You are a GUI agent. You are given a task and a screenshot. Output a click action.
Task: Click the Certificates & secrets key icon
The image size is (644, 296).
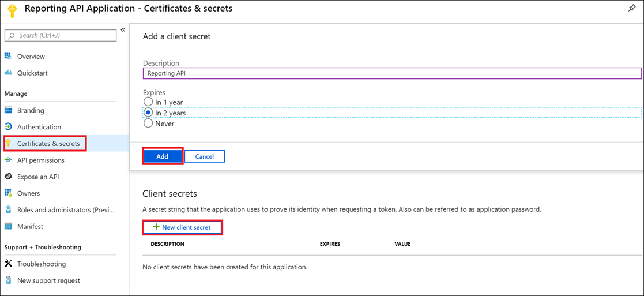8,144
